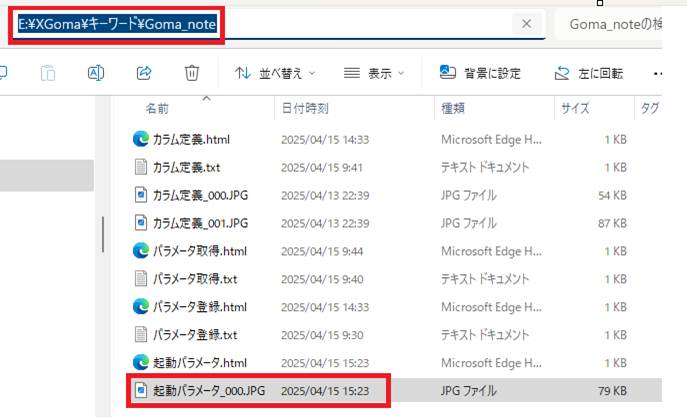Click Edge icon of 起動パラメータ.html
687x420 pixels.
141,363
